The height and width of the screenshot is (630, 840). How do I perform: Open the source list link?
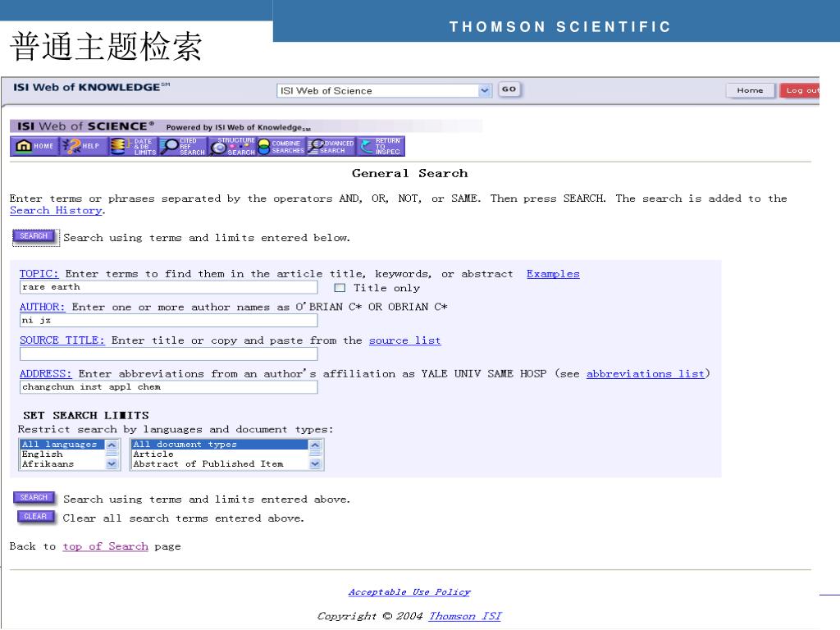click(x=405, y=340)
